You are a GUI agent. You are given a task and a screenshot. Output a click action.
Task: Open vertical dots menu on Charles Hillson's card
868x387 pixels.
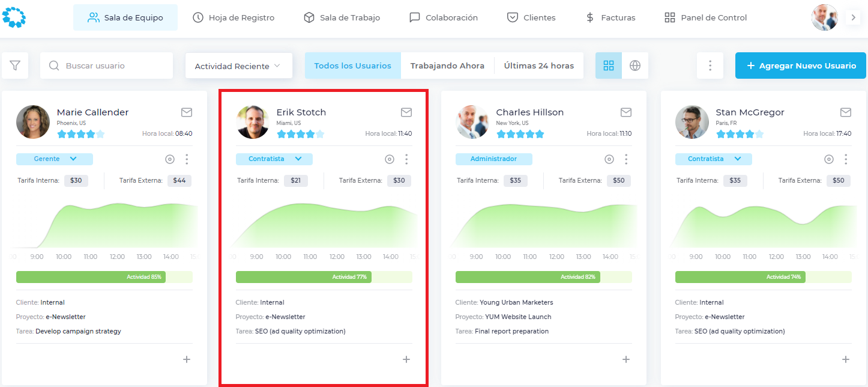[x=626, y=159]
